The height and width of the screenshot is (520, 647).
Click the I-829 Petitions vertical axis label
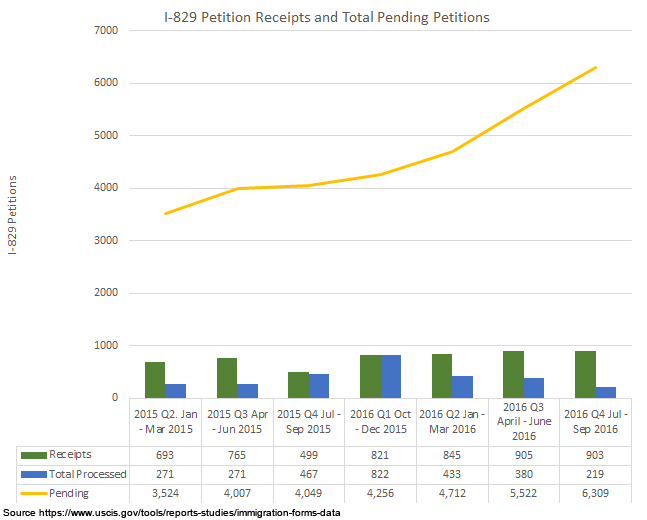pos(13,214)
